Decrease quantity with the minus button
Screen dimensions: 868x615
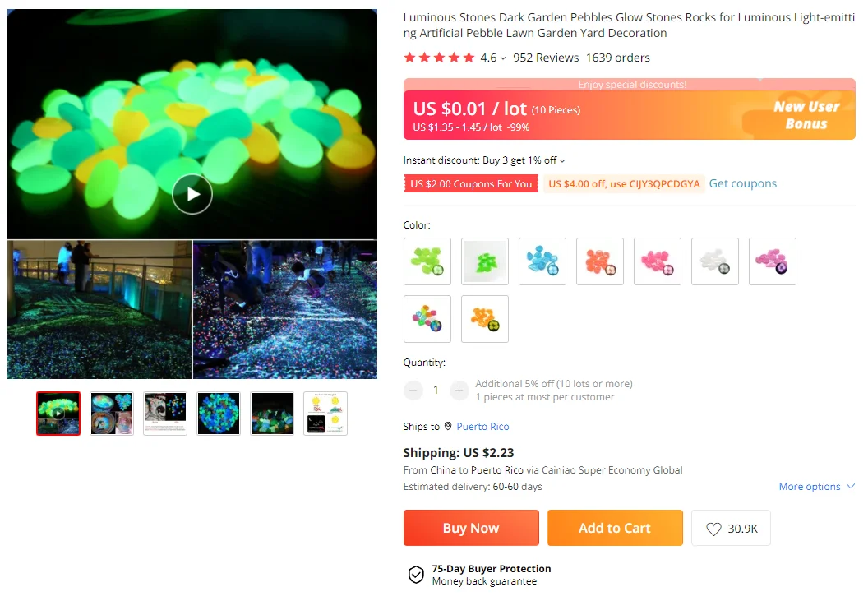pos(413,391)
